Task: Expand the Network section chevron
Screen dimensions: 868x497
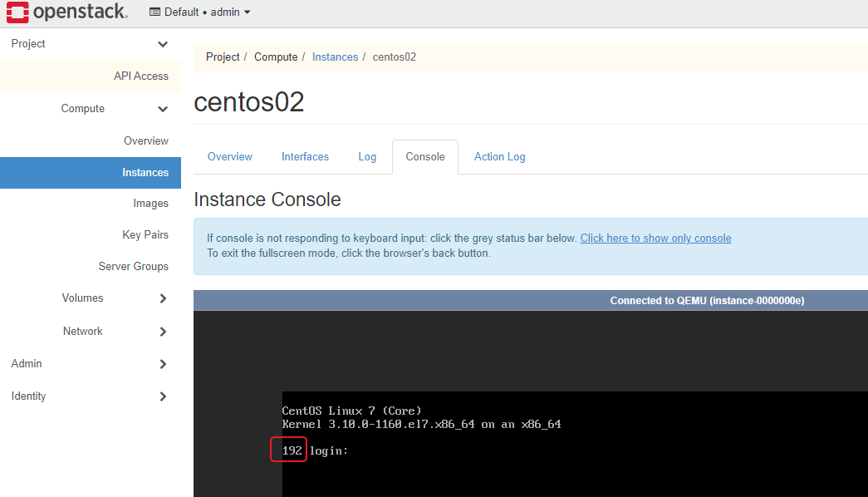Action: pyautogui.click(x=163, y=332)
